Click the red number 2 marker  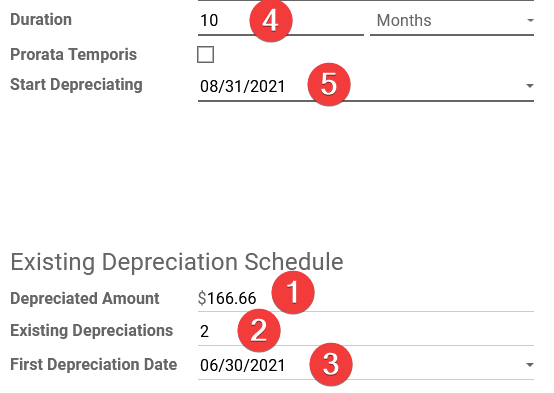tap(259, 330)
